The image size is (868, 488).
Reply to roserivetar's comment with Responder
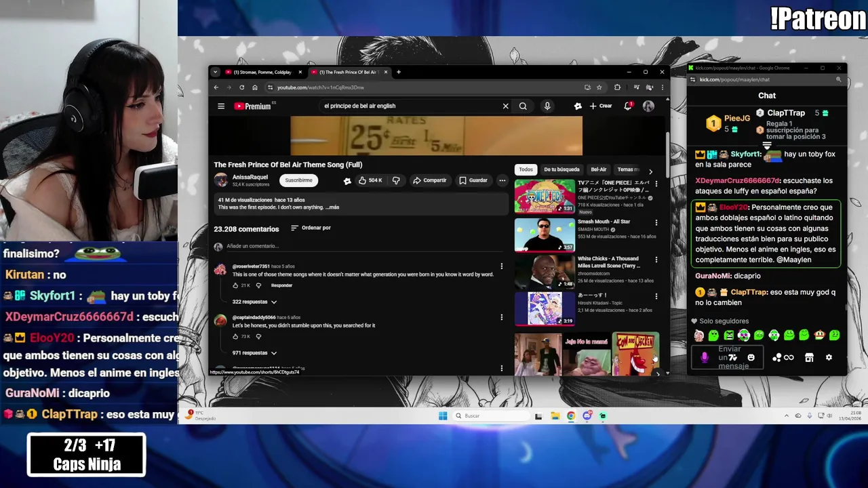(281, 285)
